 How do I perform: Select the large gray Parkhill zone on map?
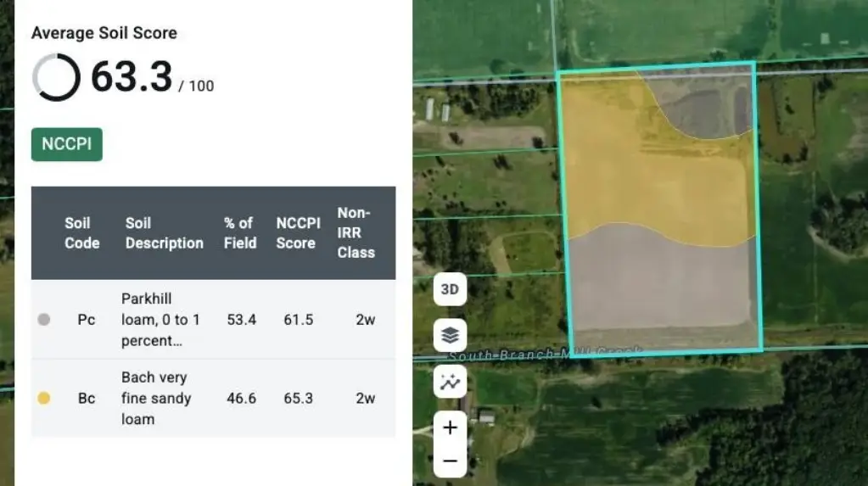pos(662,288)
